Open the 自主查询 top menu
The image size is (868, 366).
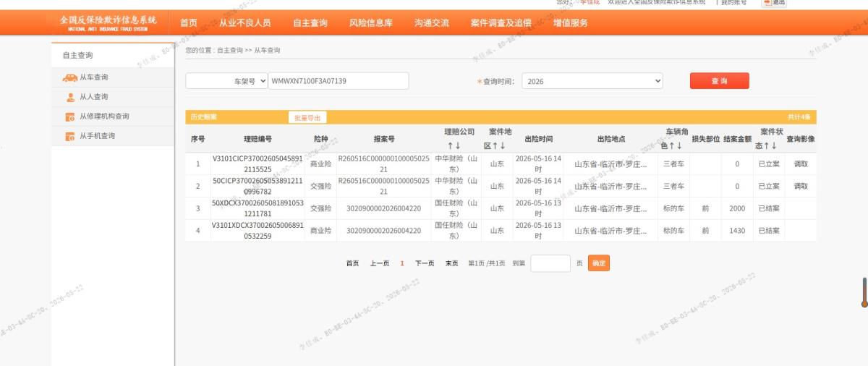tap(310, 23)
